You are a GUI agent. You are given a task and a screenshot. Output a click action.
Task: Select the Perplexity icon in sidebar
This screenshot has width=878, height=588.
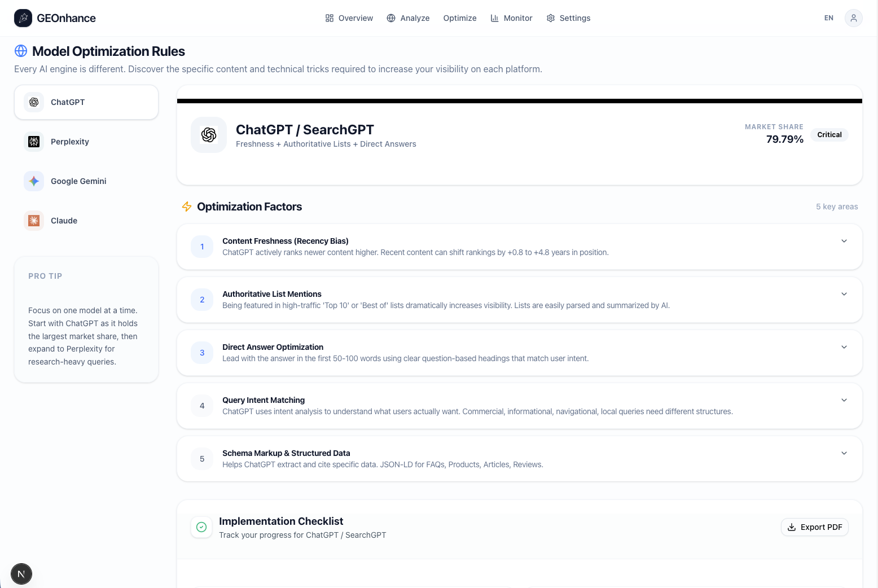point(34,142)
